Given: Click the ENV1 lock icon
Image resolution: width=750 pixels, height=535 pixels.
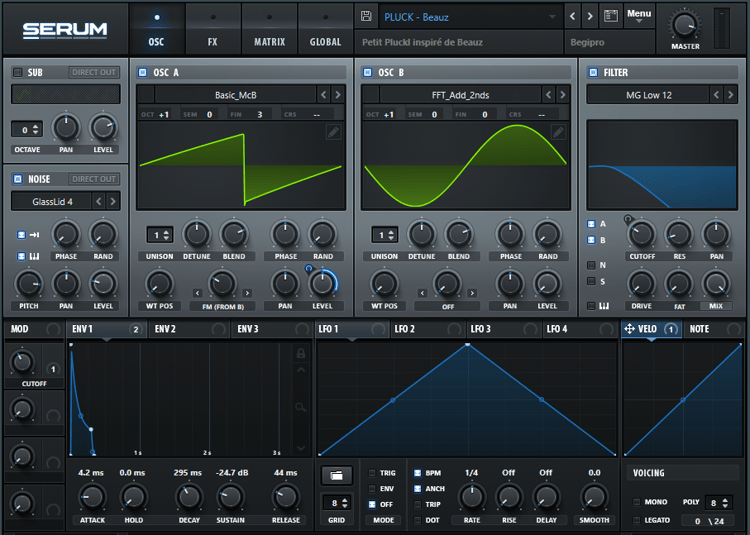Looking at the screenshot, I should 301,353.
